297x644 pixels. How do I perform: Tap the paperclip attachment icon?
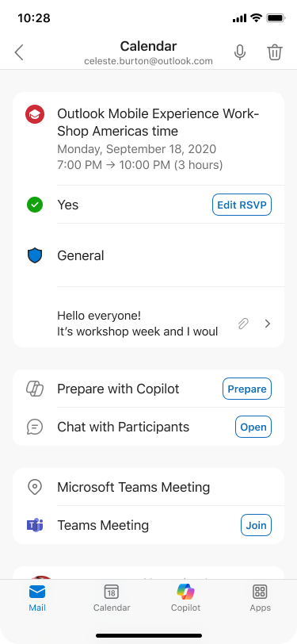pyautogui.click(x=243, y=324)
